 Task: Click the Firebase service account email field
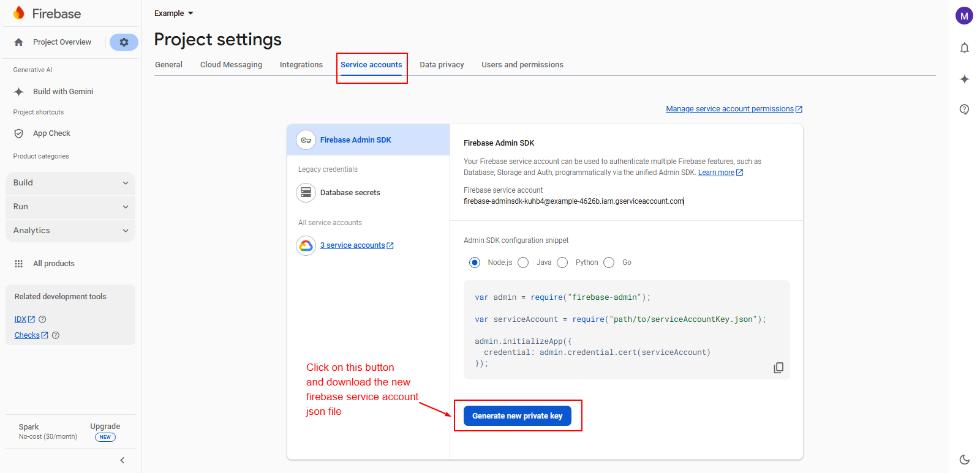tap(573, 201)
